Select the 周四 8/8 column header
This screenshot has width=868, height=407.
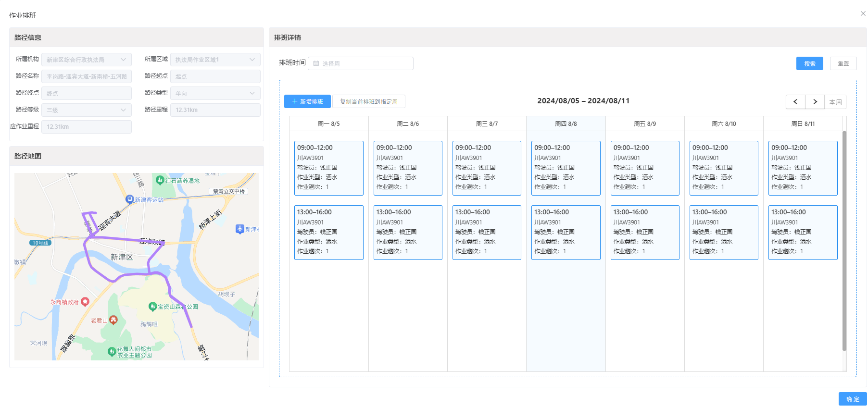[x=566, y=124]
